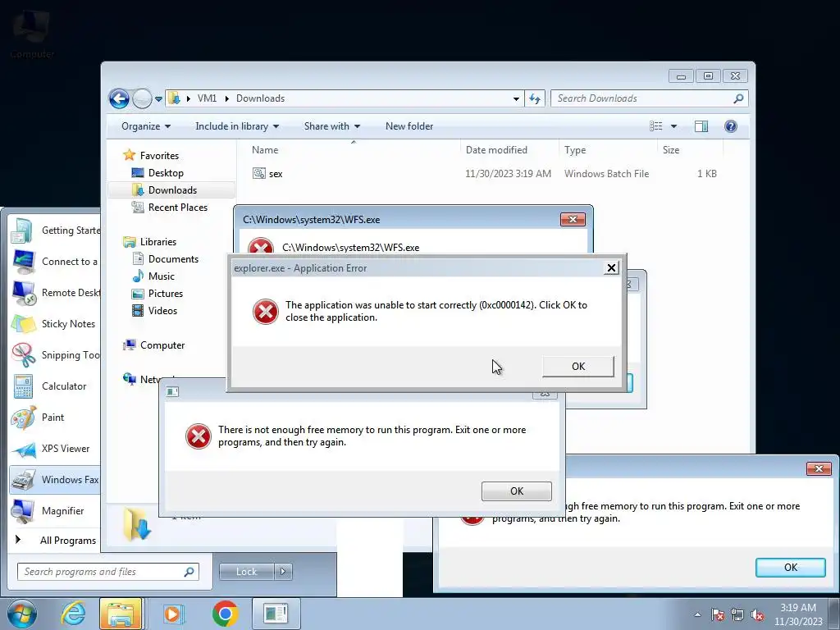Open Internet Explorer from taskbar
Viewport: 840px width, 630px height.
click(73, 614)
